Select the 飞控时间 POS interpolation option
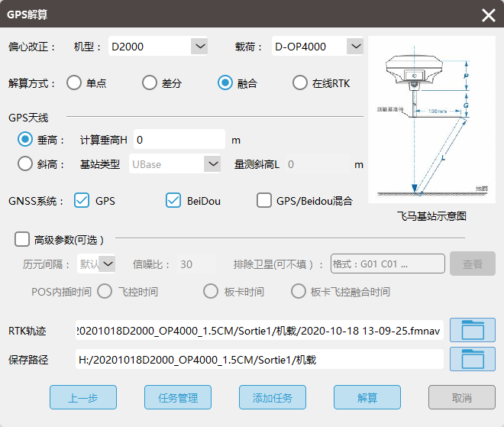The width and height of the screenshot is (504, 427). coord(105,291)
